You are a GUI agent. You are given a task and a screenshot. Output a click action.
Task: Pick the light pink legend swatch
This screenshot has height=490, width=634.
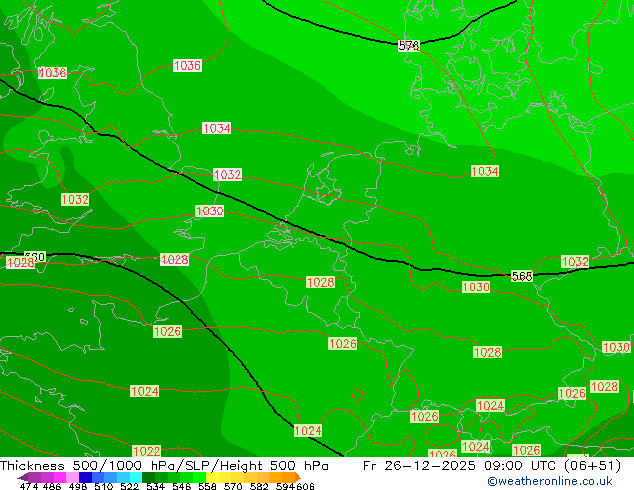pyautogui.click(x=72, y=477)
